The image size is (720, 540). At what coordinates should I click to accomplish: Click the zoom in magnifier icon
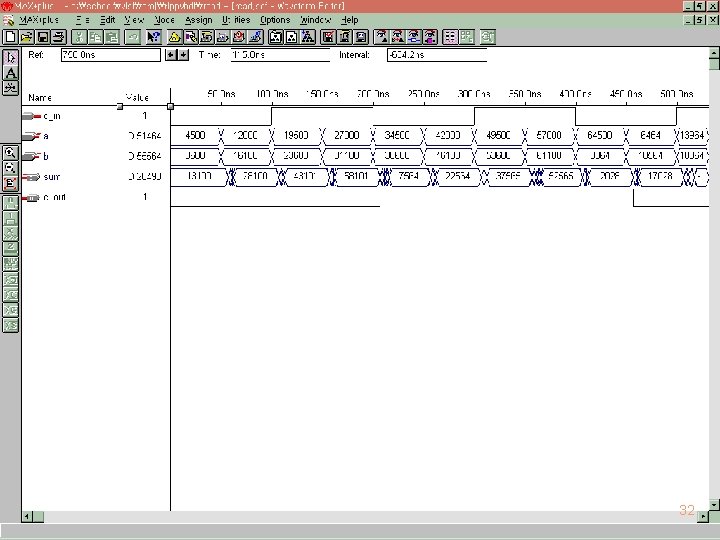click(10, 152)
